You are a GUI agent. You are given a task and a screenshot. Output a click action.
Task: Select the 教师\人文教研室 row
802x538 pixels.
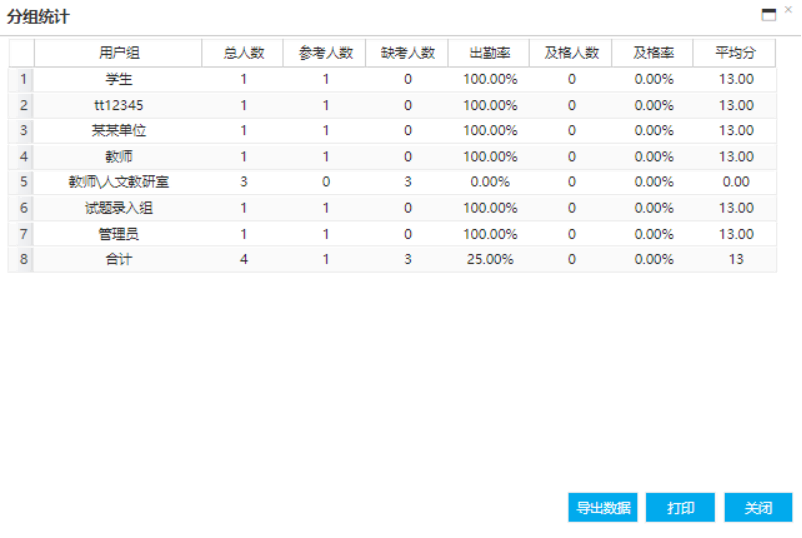tap(118, 182)
